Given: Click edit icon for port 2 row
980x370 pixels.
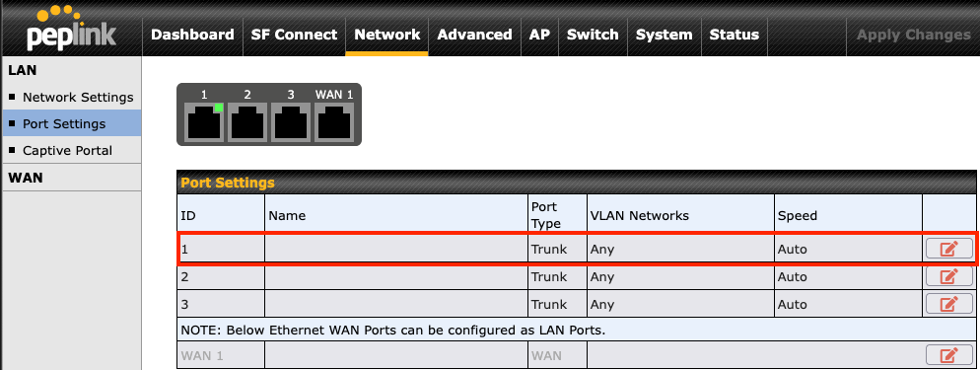Looking at the screenshot, I should click(948, 276).
